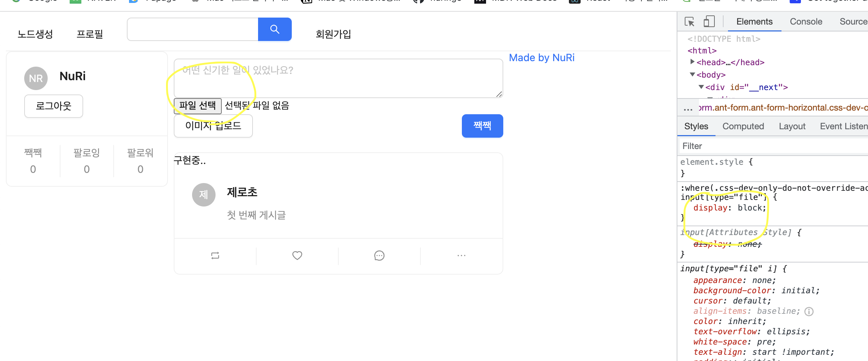The image size is (868, 361).
Task: Switch to the Console tab
Action: tap(806, 22)
